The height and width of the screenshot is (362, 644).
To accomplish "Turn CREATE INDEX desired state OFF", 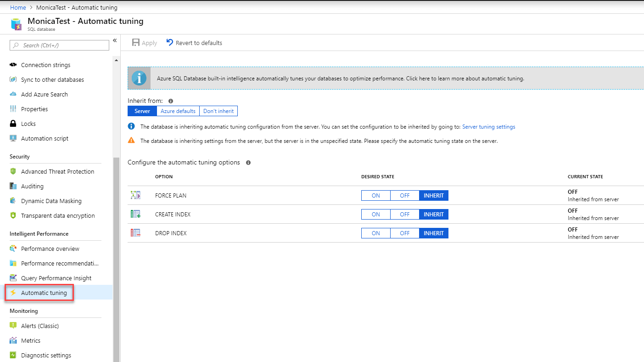I will 404,214.
